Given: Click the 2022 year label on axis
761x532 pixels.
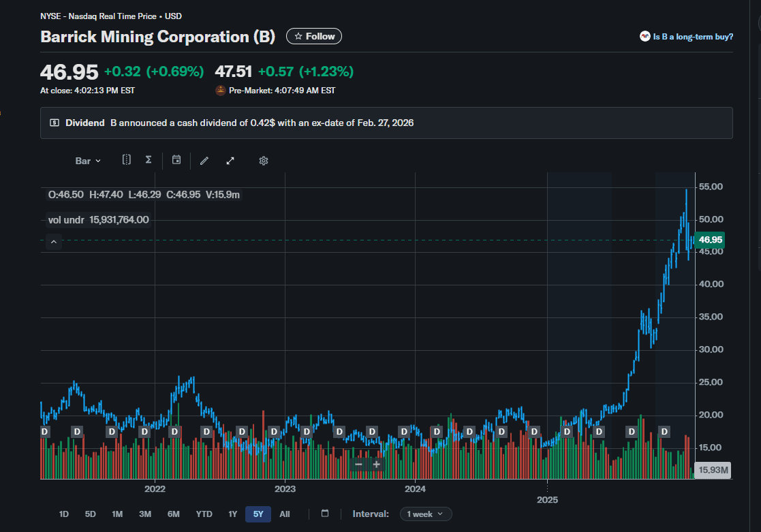Looking at the screenshot, I should coord(155,489).
